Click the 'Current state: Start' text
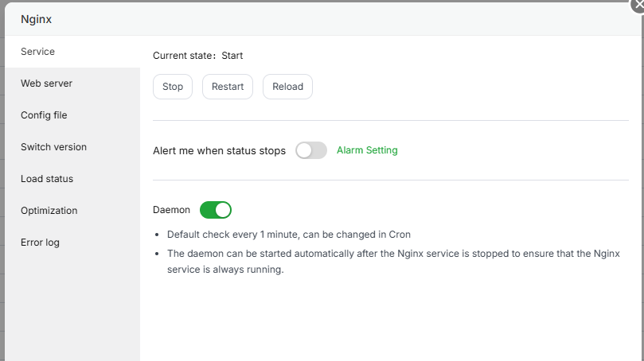 198,56
